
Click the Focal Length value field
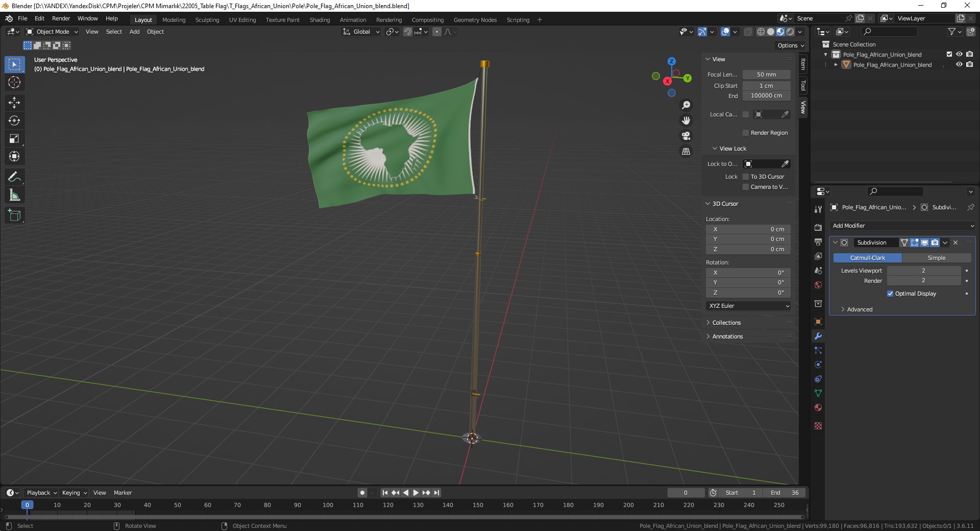point(766,75)
